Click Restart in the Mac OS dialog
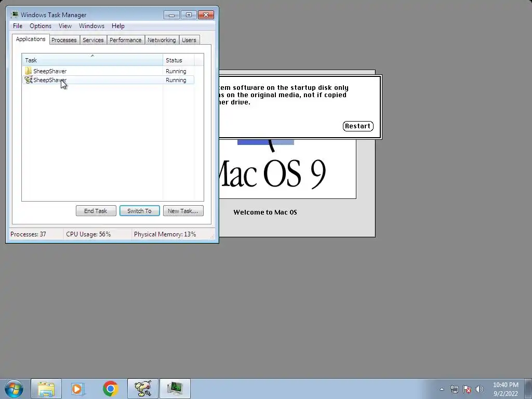Viewport: 532px width, 399px height. (x=358, y=126)
